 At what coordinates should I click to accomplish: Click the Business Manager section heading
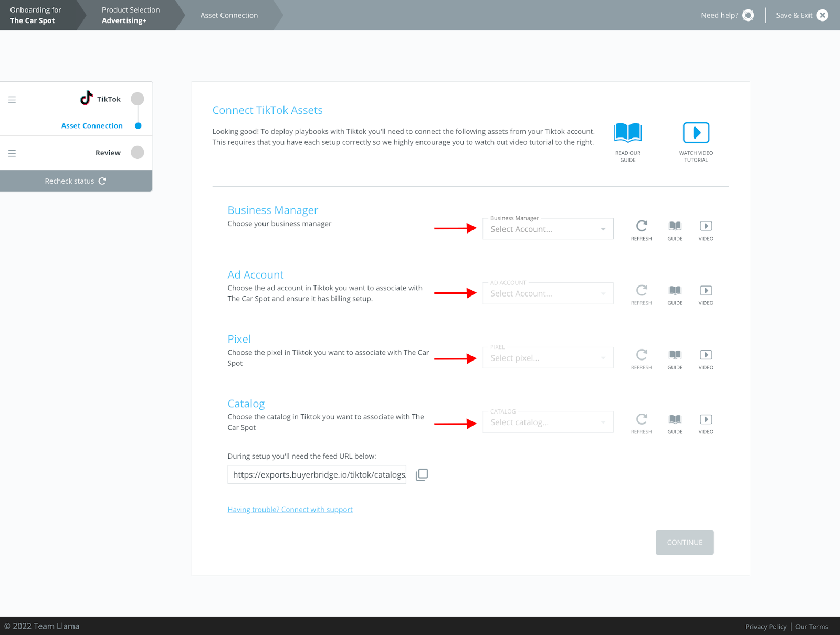[273, 210]
